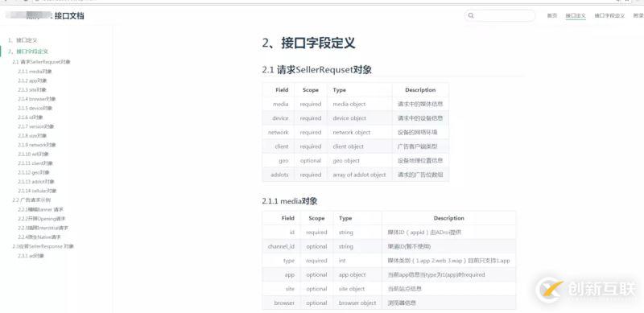Viewport: 644px width, 313px height.
Task: Go to 2.1.5 device对象 in sidebar
Action: pyautogui.click(x=35, y=108)
